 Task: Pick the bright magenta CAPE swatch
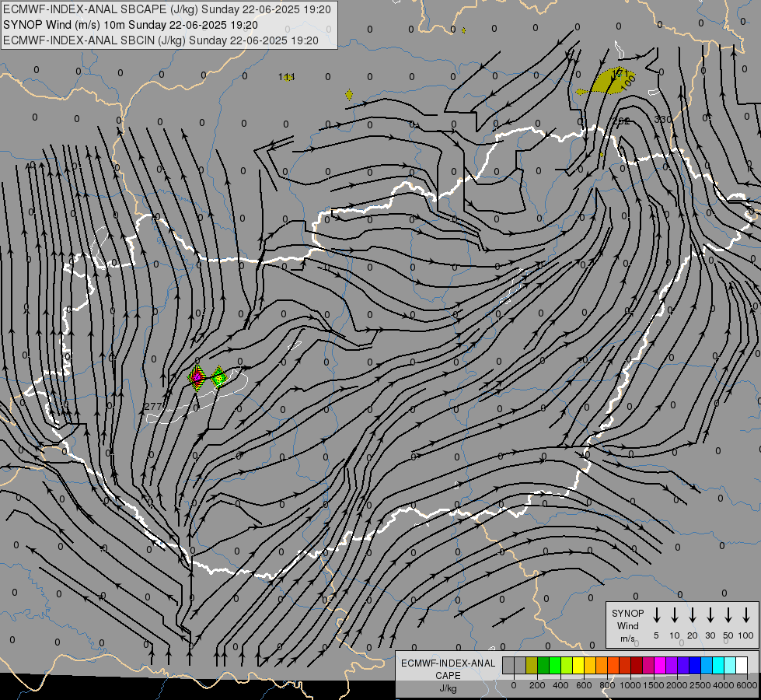660,665
